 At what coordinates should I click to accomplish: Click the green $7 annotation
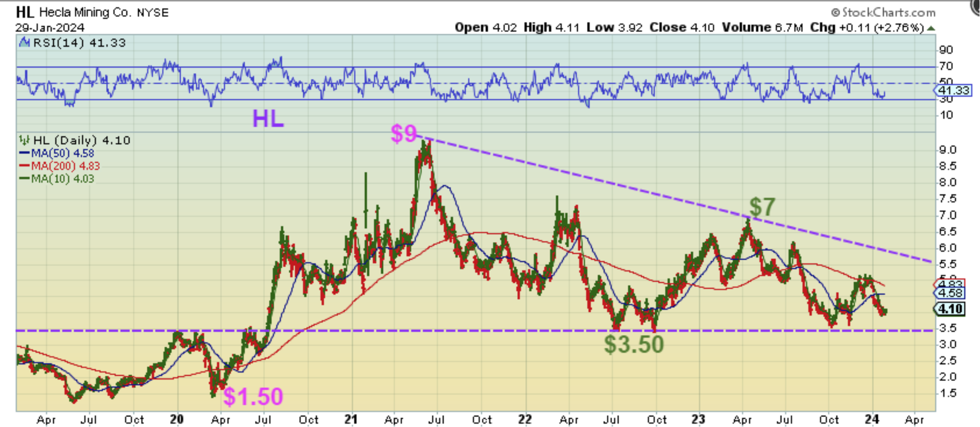762,207
